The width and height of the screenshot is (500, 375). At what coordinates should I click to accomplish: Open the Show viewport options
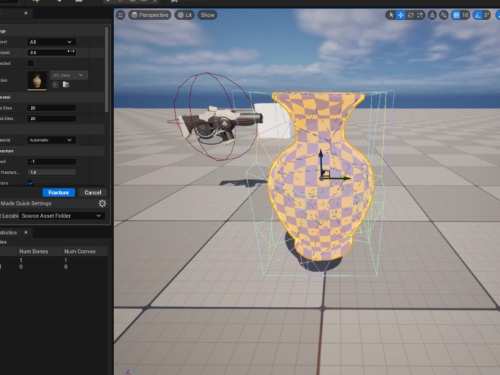point(207,15)
